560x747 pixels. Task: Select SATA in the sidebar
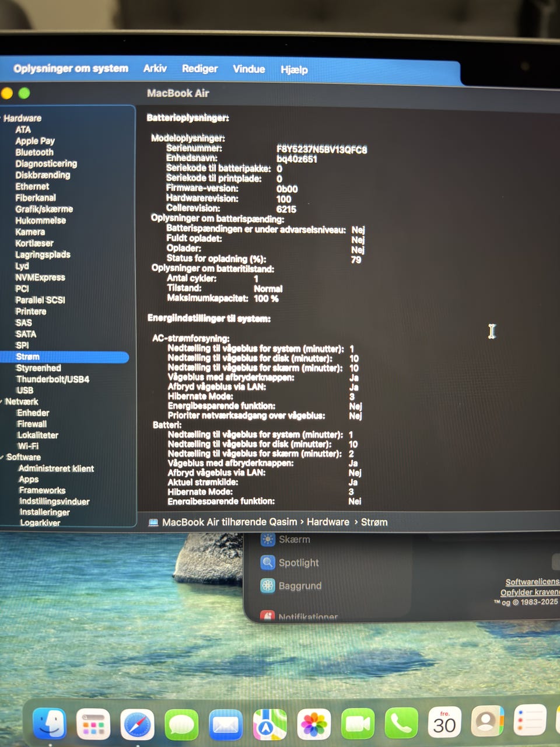pyautogui.click(x=26, y=334)
